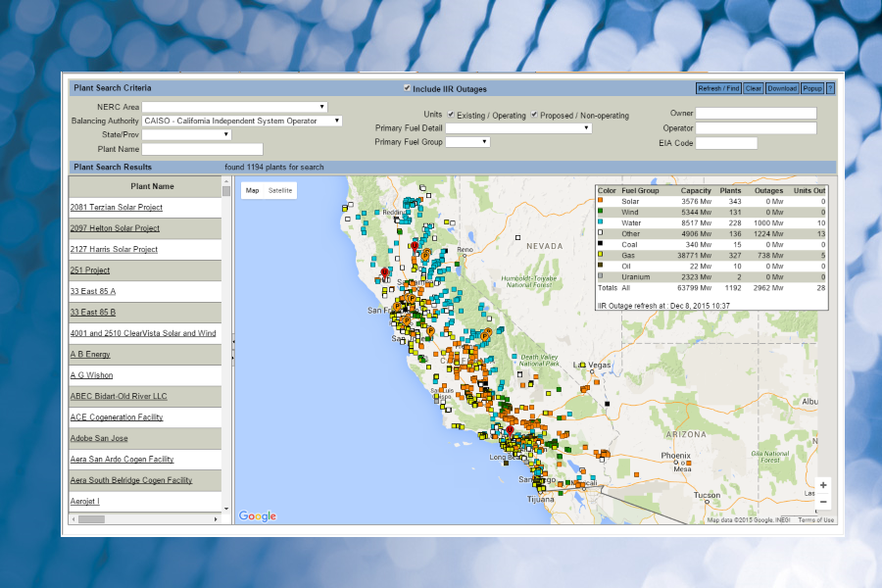Image resolution: width=882 pixels, height=588 pixels.
Task: Open the ACE Cogeneration Facility link
Action: point(117,416)
